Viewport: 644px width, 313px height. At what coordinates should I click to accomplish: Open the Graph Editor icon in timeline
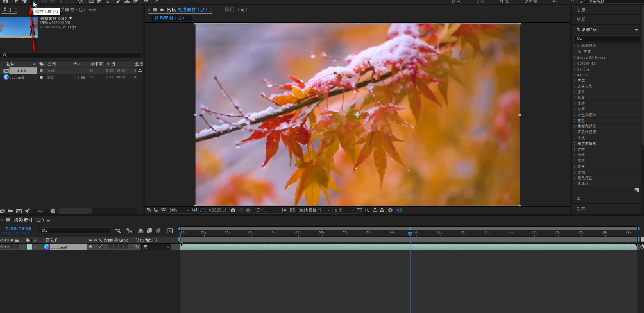(169, 230)
